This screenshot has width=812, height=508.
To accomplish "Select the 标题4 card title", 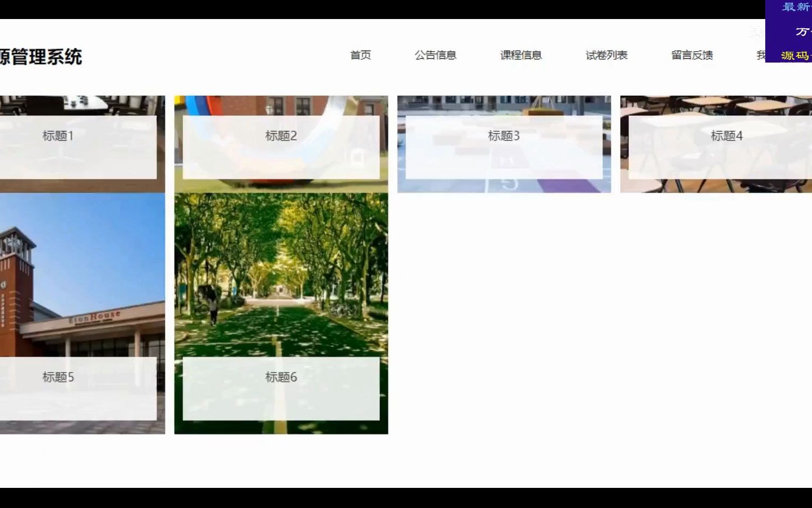I will tap(727, 135).
